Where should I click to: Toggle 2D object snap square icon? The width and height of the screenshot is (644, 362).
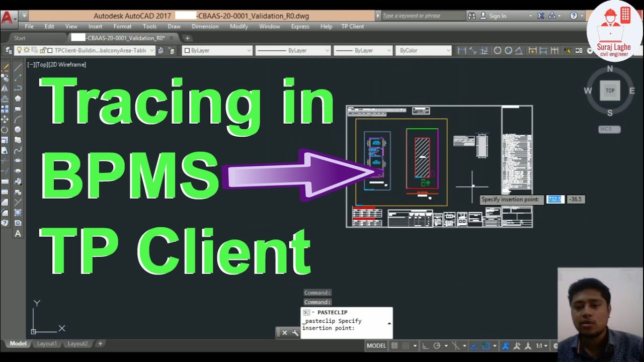pyautogui.click(x=486, y=346)
